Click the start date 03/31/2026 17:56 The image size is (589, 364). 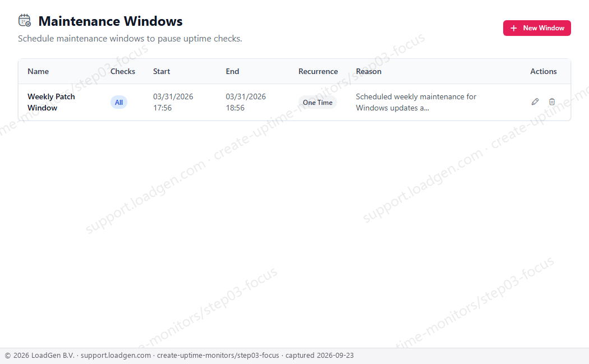point(173,102)
